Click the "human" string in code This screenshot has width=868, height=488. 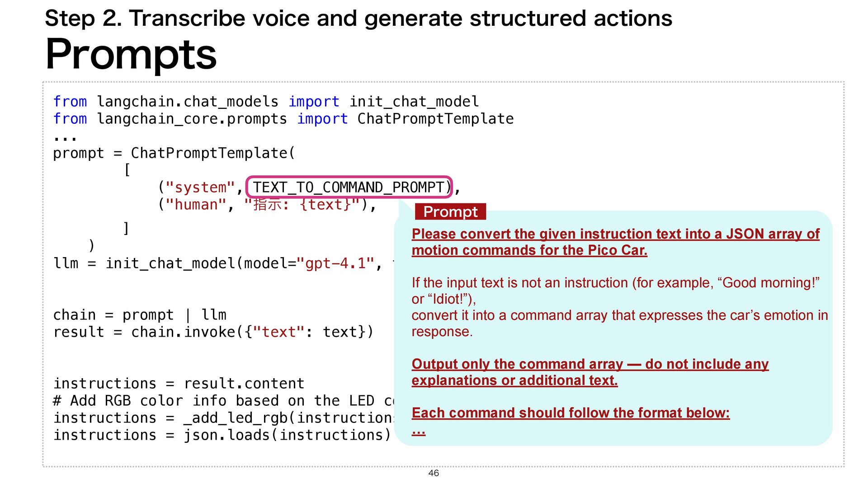pos(196,205)
